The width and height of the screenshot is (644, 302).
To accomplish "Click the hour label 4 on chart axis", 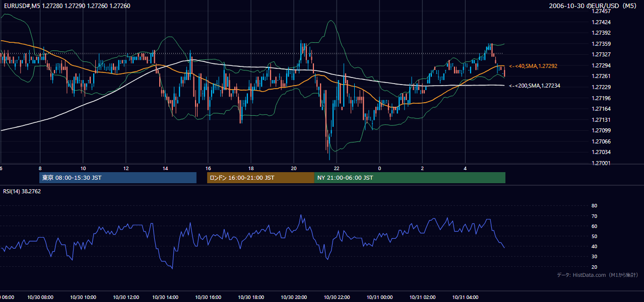I will [465, 169].
